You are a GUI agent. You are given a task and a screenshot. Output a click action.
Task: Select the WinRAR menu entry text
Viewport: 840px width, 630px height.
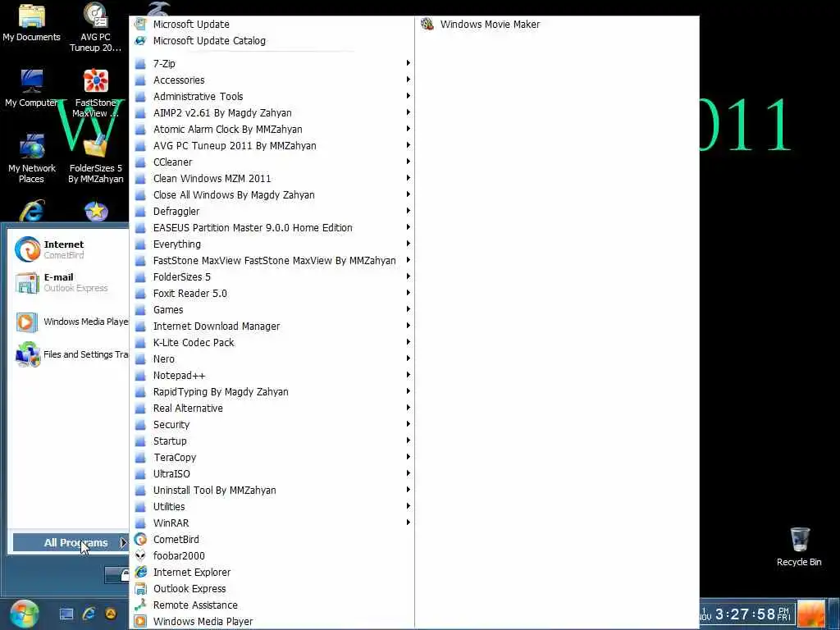(171, 523)
